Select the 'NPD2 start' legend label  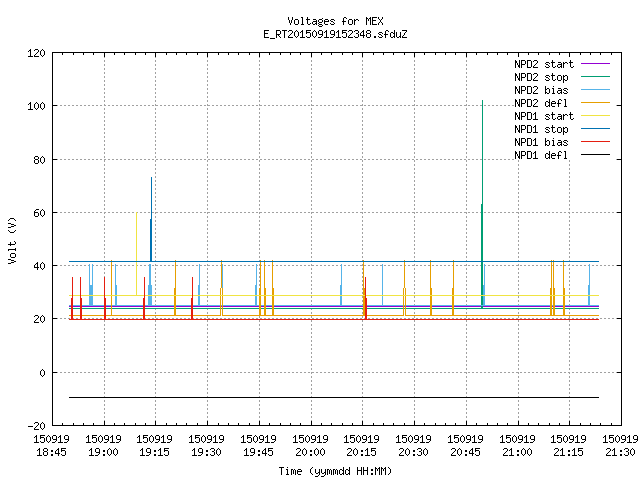pos(544,64)
